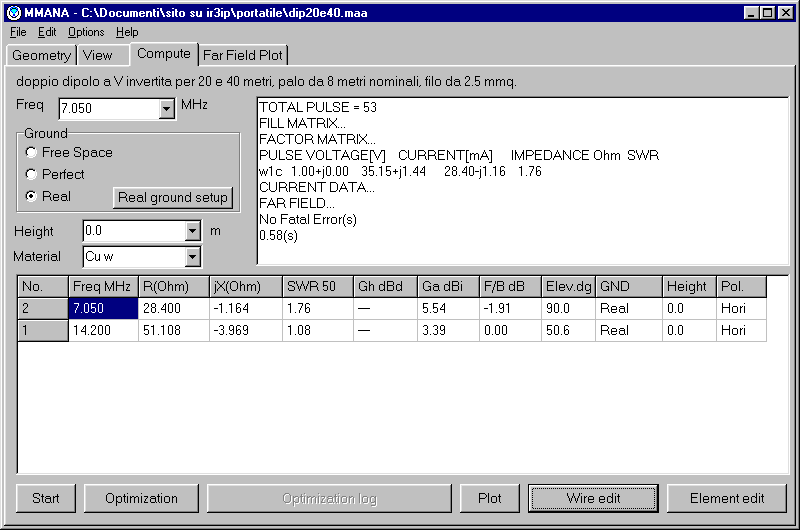Click the Element edit button
The height and width of the screenshot is (530, 800).
click(727, 498)
